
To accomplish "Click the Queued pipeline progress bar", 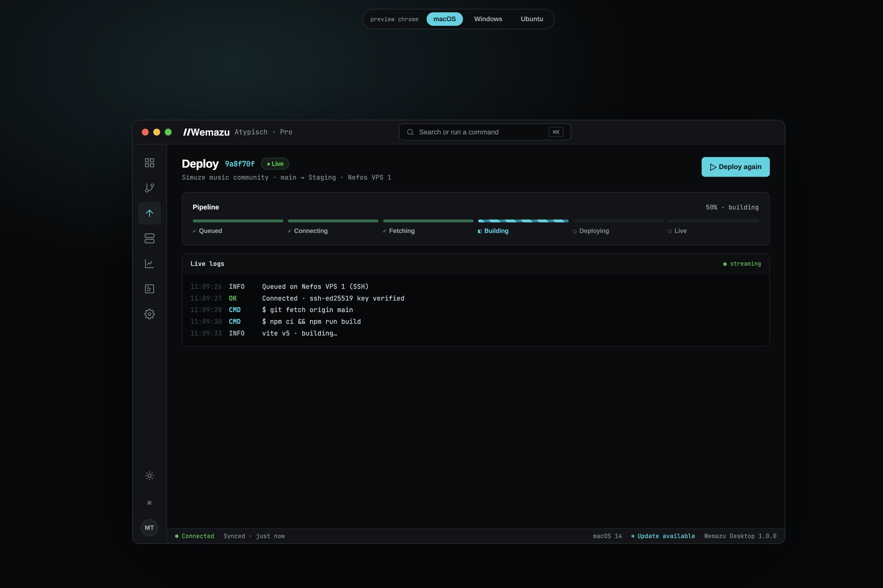I will click(238, 221).
